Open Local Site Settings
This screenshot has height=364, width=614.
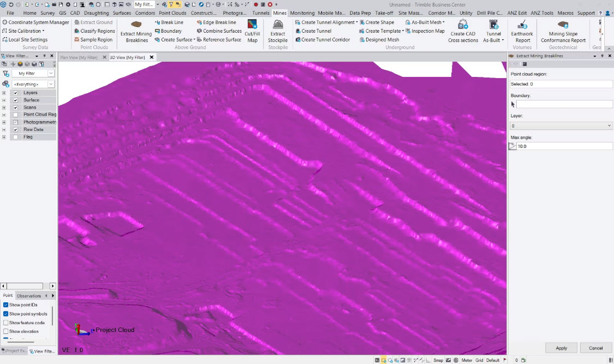(25, 39)
